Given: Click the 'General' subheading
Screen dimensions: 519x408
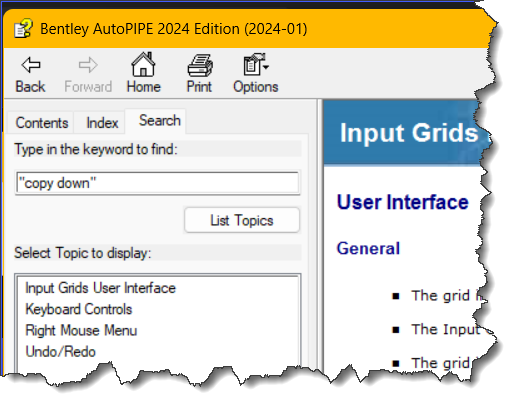Looking at the screenshot, I should 368,248.
